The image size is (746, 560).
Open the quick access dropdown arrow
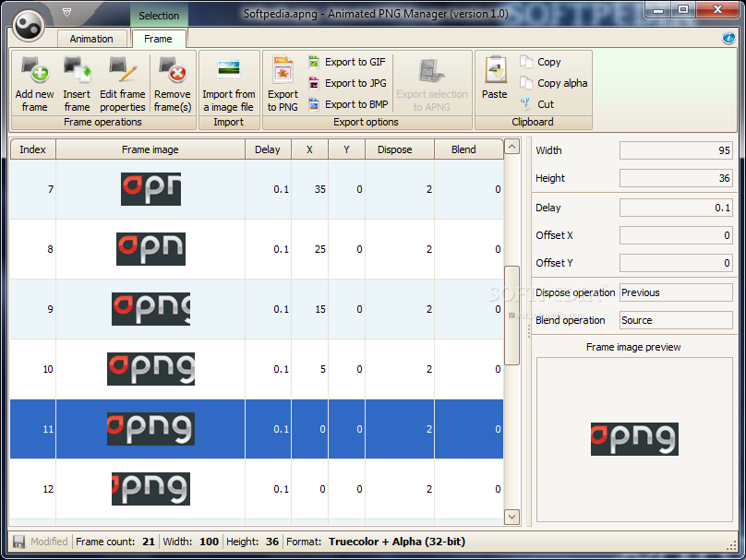[x=67, y=12]
